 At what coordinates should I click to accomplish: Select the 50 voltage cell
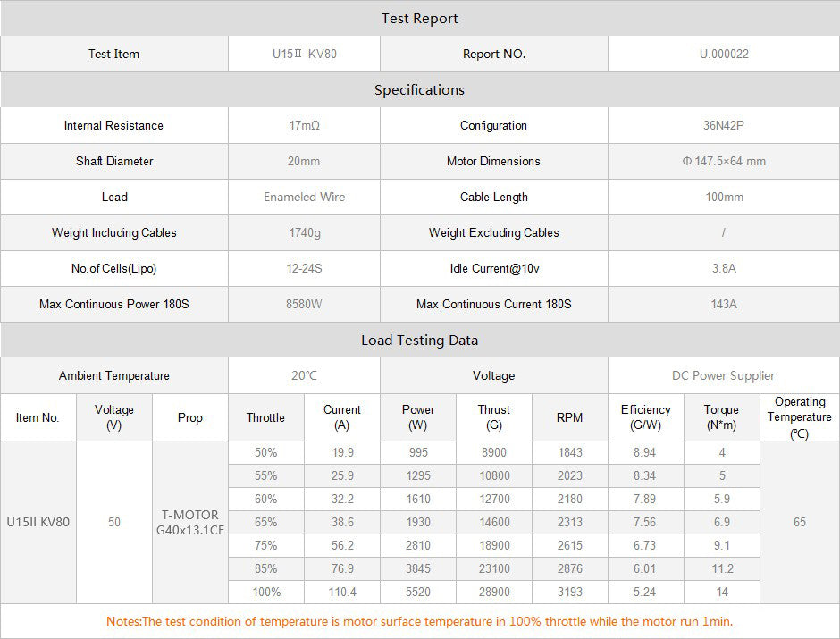(x=114, y=522)
